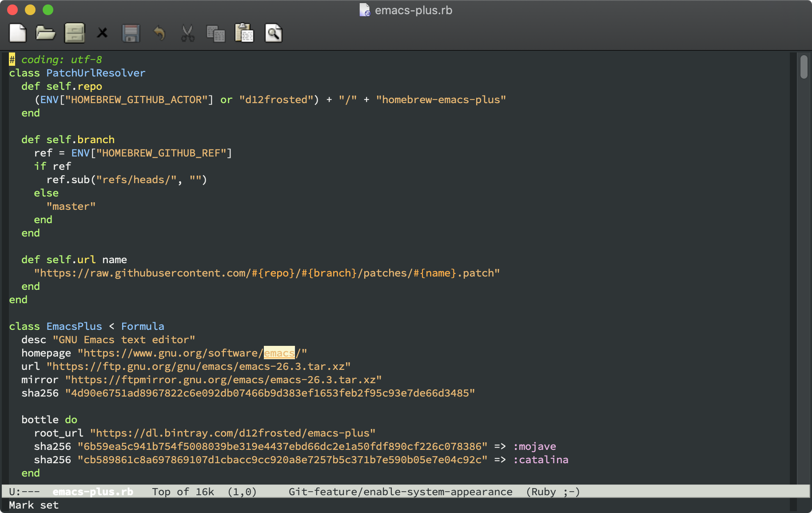The image size is (812, 513).
Task: Click the "homebrew-emacs-plus" string
Action: click(x=441, y=100)
